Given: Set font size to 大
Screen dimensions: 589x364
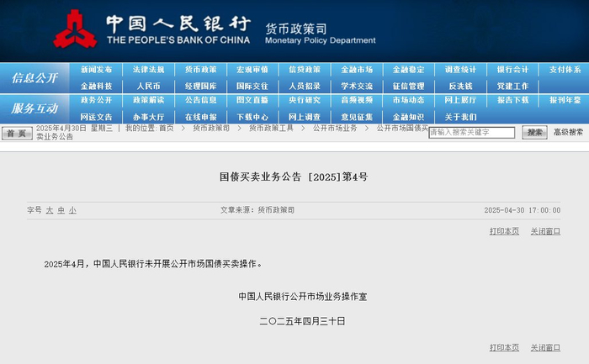Looking at the screenshot, I should coord(50,210).
